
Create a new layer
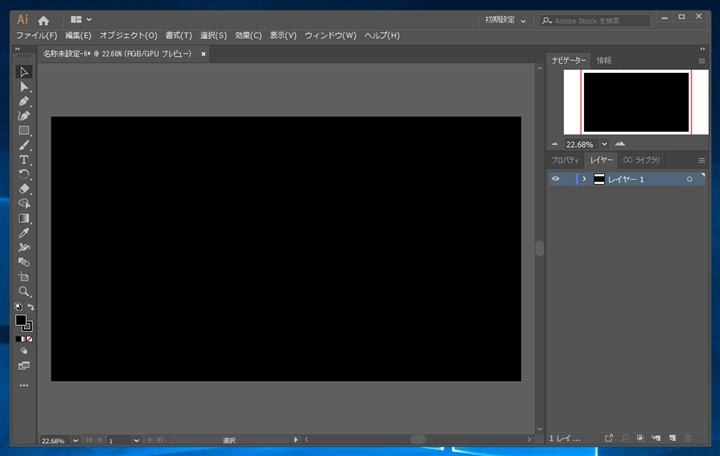pyautogui.click(x=672, y=438)
